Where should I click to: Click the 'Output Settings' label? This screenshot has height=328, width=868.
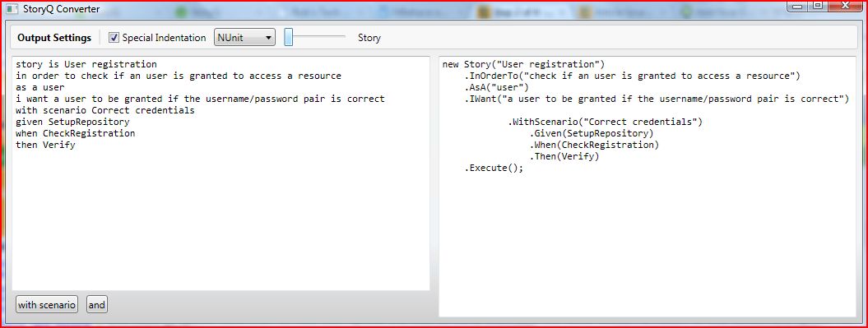[x=54, y=38]
